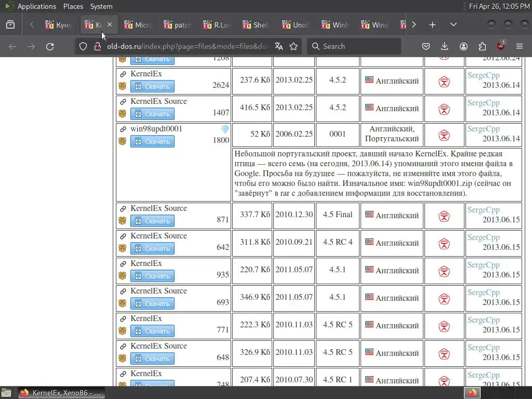Click the link icon beside win98updt0001
The height and width of the screenshot is (399, 532).
123,129
